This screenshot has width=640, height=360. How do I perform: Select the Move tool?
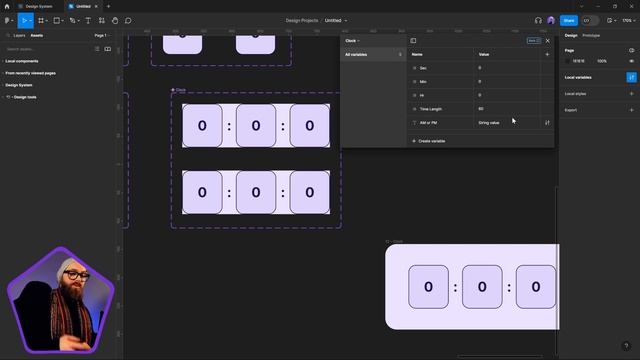point(24,20)
